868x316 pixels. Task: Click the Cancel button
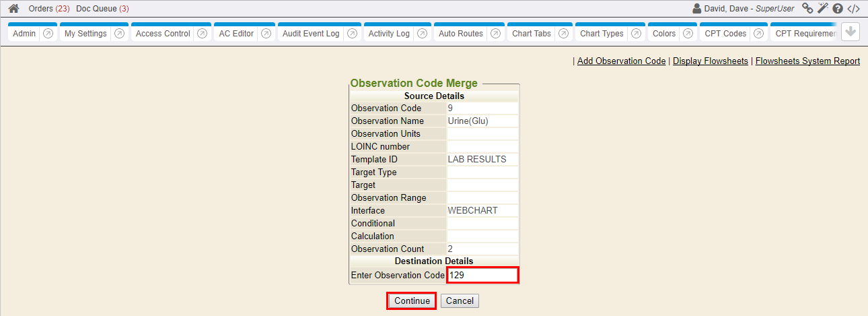460,301
